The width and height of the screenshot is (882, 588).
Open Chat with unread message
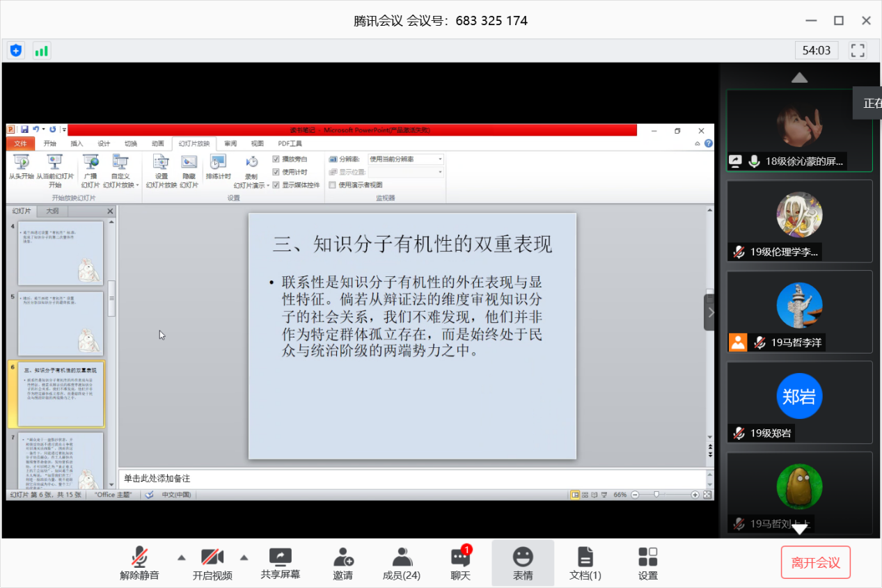click(460, 557)
